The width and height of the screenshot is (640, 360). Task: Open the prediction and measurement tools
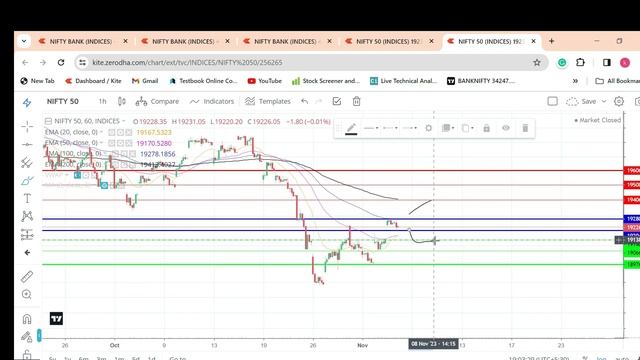coord(27,234)
